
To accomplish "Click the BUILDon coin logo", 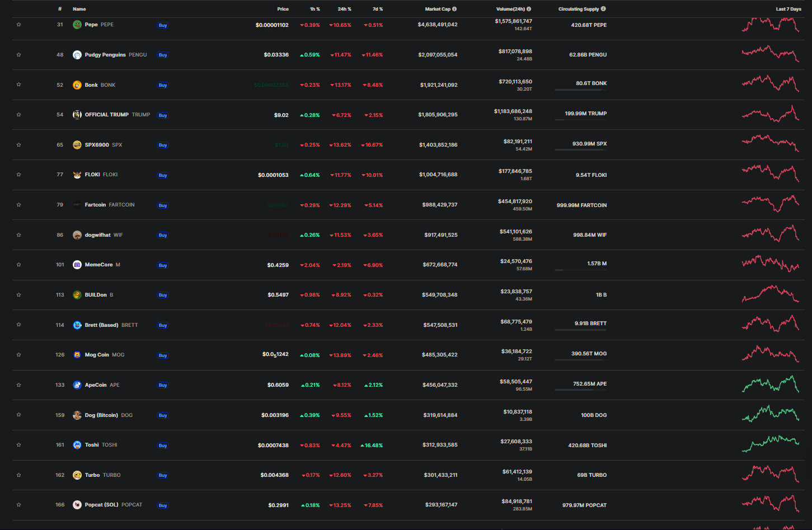I will [x=77, y=295].
